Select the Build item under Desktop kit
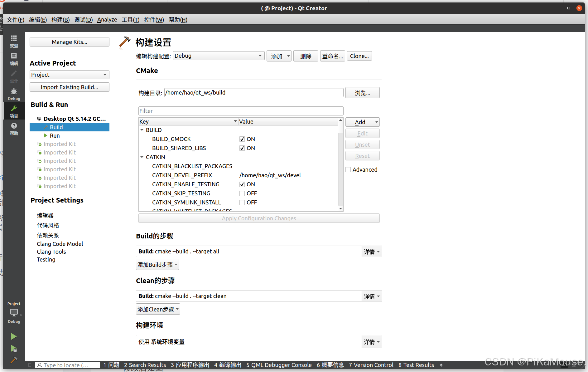 [x=70, y=127]
